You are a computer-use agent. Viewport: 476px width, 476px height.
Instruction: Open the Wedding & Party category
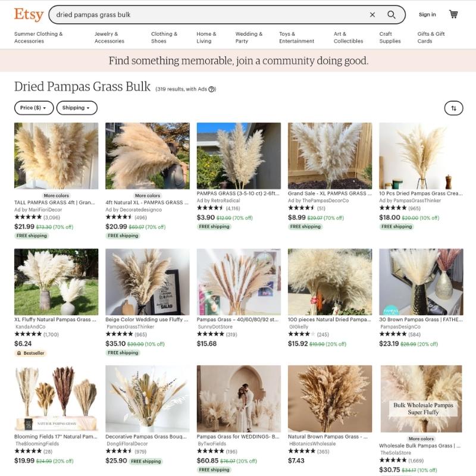click(249, 37)
